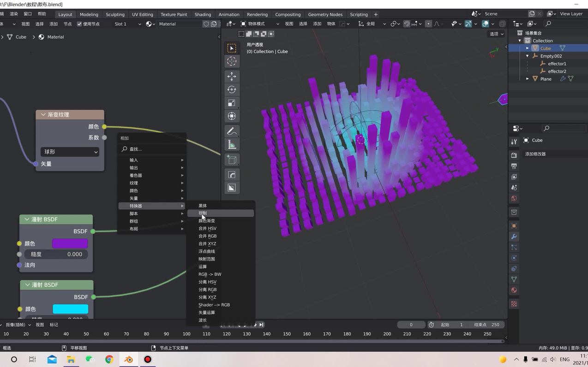Toggle X-ray mode in viewport
The height and width of the screenshot is (367, 588).
(x=502, y=24)
